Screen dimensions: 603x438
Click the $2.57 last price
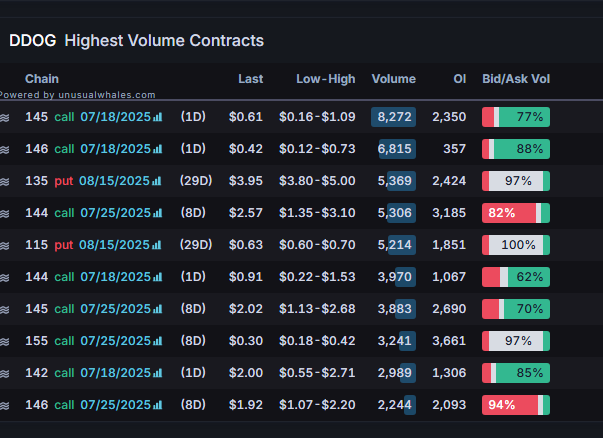coord(246,213)
